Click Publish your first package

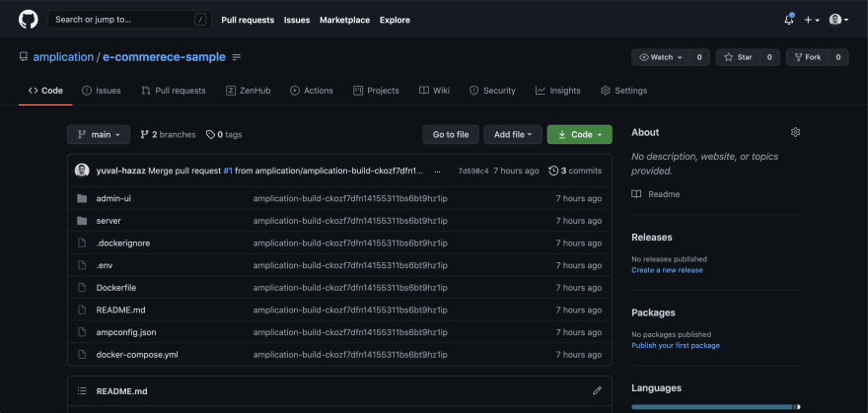click(676, 346)
